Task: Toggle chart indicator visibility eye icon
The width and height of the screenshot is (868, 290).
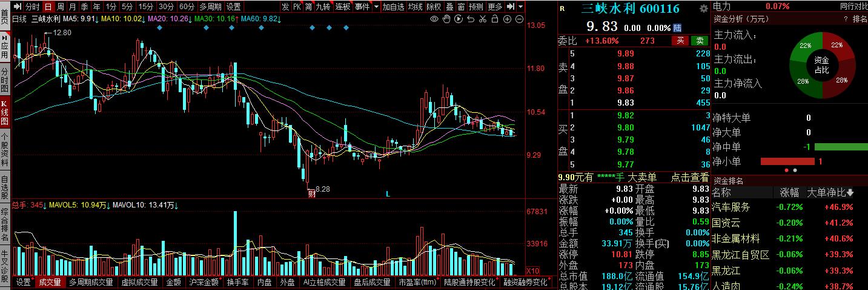Action: [x=434, y=19]
